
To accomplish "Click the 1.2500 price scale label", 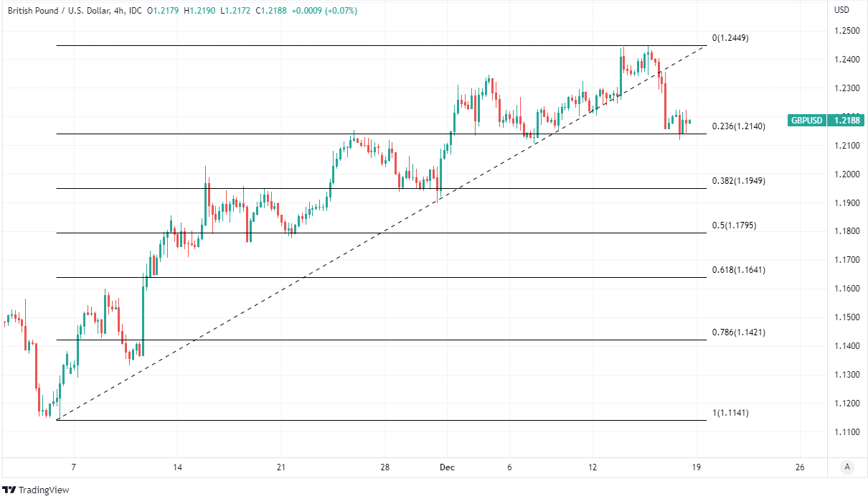I will (x=846, y=31).
